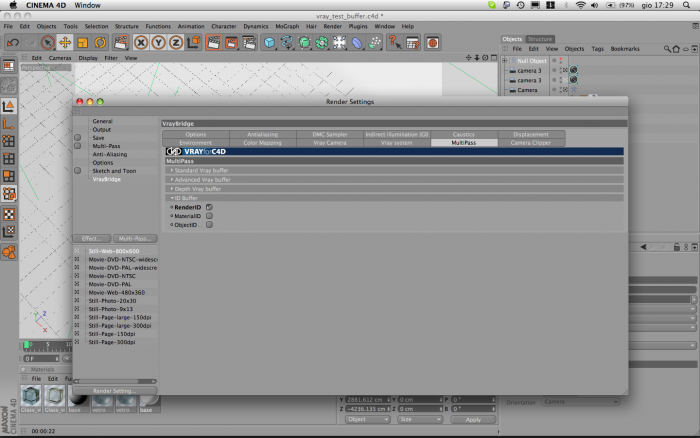The width and height of the screenshot is (700, 438).
Task: Open the Render menu in menu bar
Action: [333, 26]
